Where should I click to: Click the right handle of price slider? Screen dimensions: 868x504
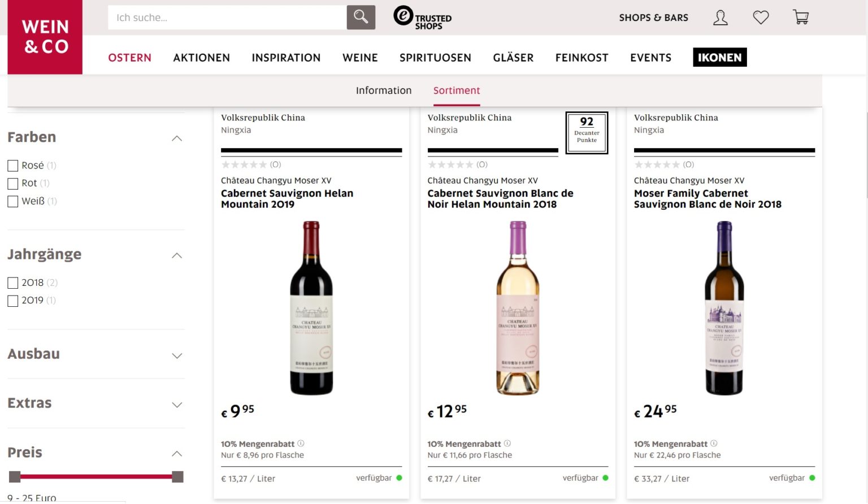177,477
